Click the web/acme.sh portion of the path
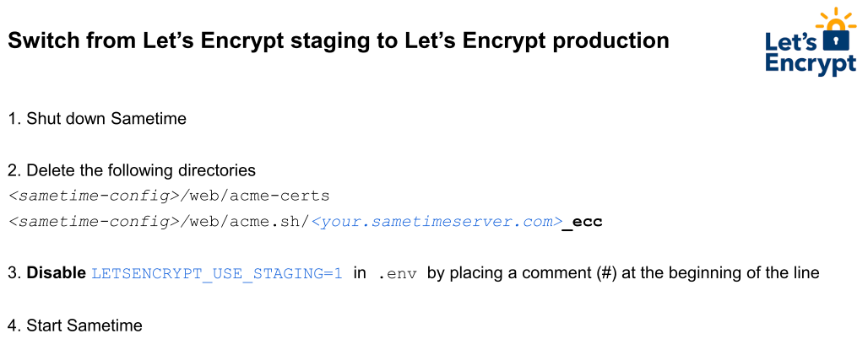 pos(248,222)
